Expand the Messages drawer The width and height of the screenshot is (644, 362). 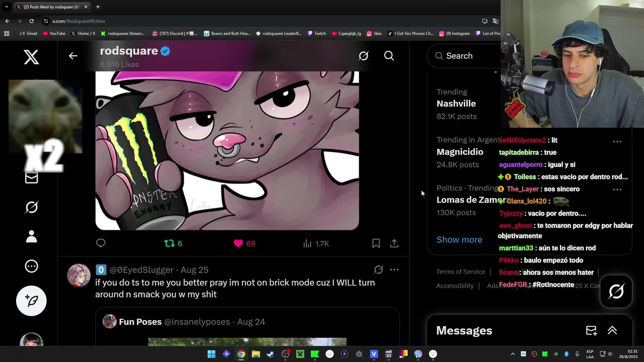pos(612,330)
